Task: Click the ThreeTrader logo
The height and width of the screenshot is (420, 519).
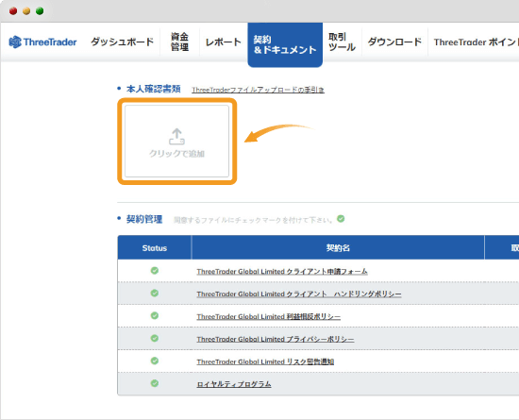Action: point(42,42)
